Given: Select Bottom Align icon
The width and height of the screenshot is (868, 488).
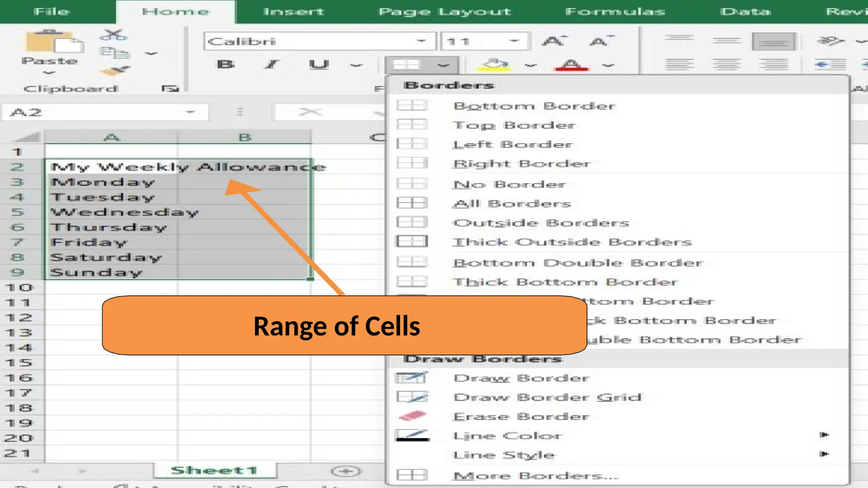Looking at the screenshot, I should (773, 42).
